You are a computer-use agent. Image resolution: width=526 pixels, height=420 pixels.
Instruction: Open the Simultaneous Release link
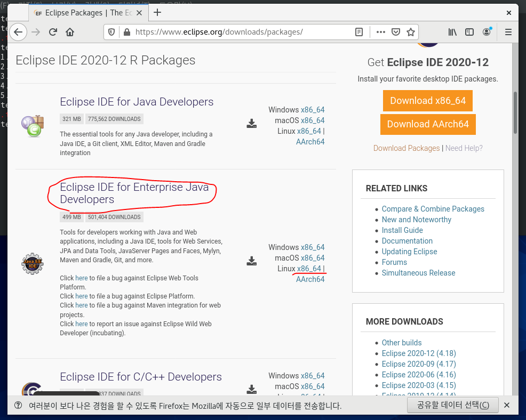point(418,273)
